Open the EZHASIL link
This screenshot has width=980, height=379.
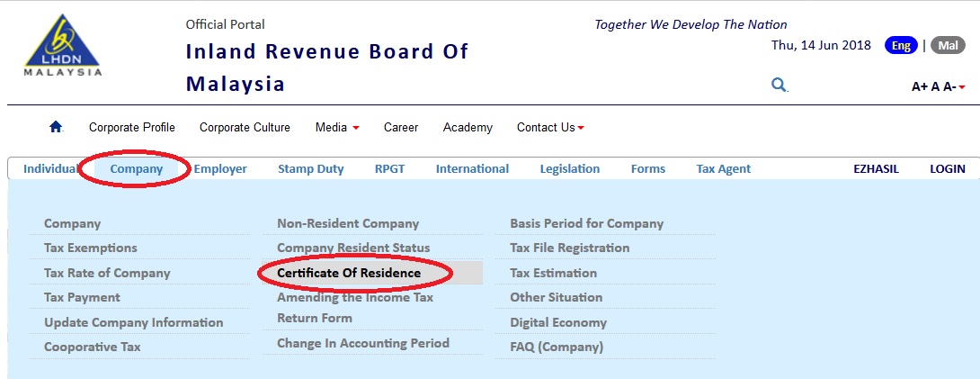coord(876,168)
